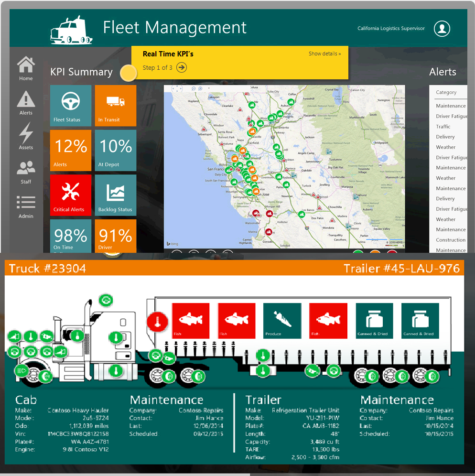This screenshot has width=475, height=476.
Task: Click the map pan compass control
Action: (177, 88)
